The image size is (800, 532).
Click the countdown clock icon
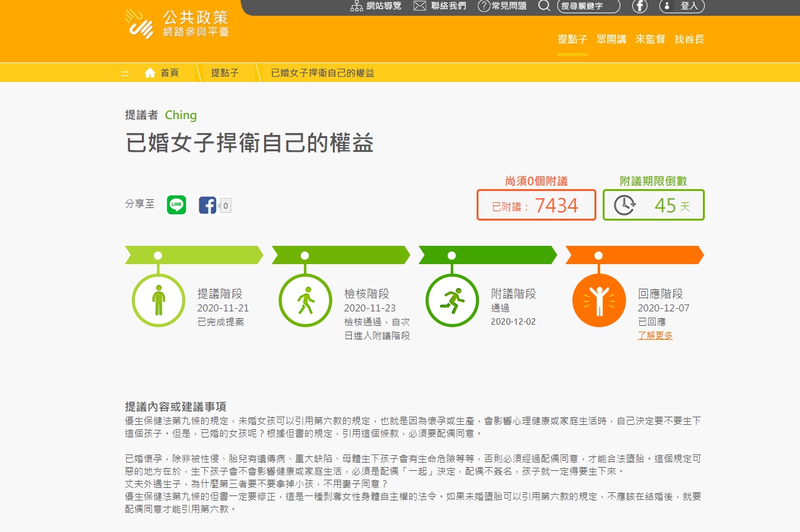pos(625,205)
